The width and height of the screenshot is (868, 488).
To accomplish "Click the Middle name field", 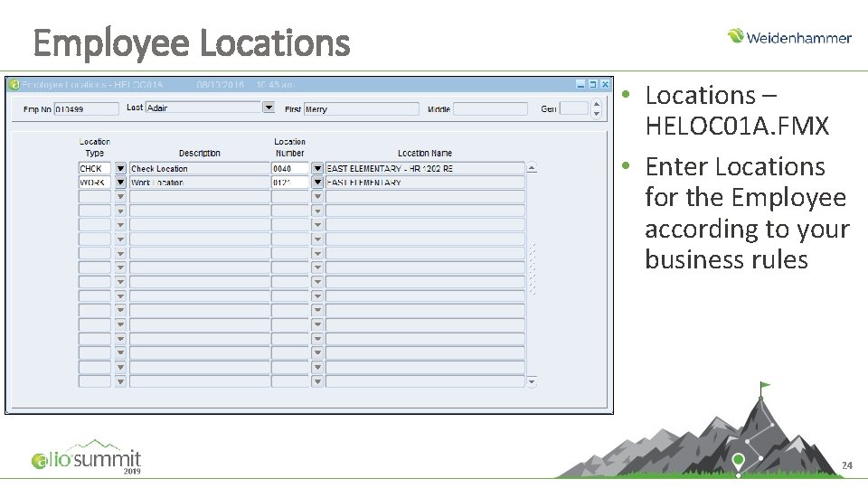I will (490, 109).
